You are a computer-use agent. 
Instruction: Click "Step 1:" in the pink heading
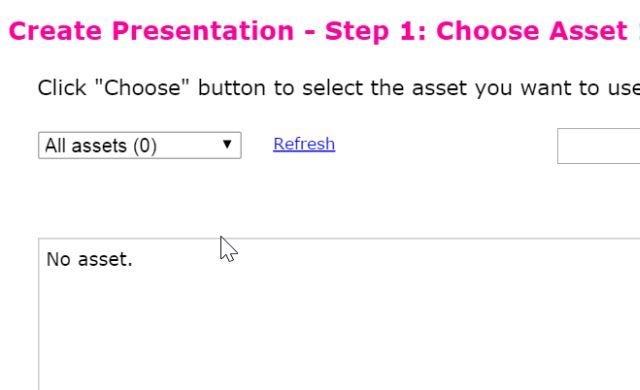[376, 31]
